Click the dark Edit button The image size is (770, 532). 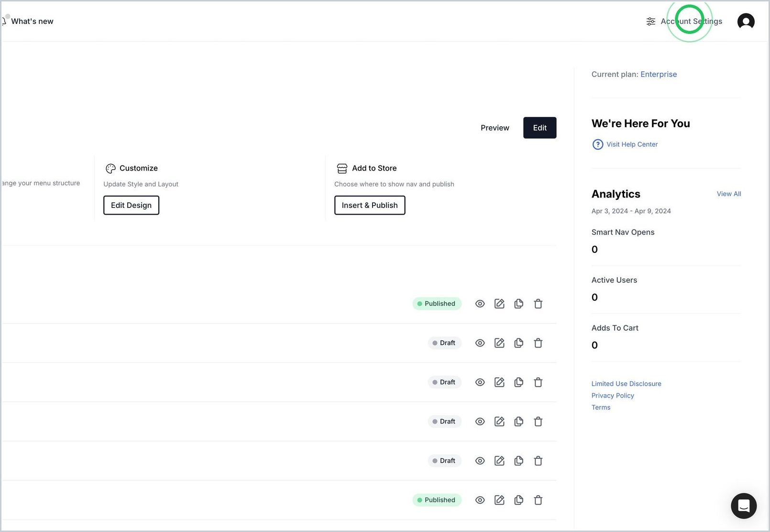(x=539, y=128)
